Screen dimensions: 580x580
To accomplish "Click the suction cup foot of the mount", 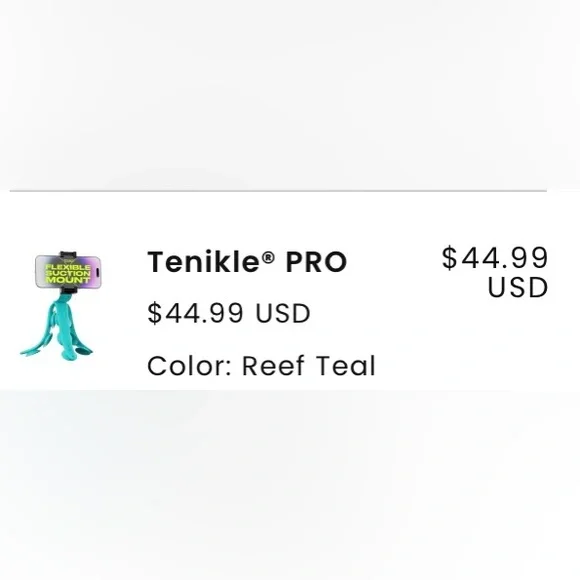I will [83, 351].
